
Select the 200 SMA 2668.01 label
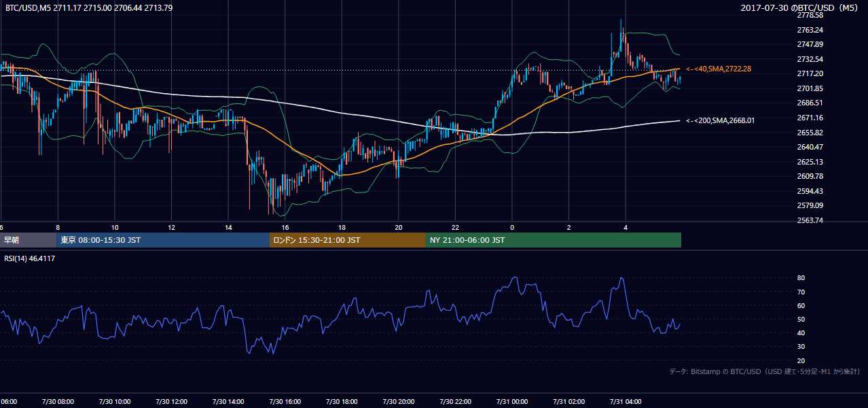(x=721, y=120)
